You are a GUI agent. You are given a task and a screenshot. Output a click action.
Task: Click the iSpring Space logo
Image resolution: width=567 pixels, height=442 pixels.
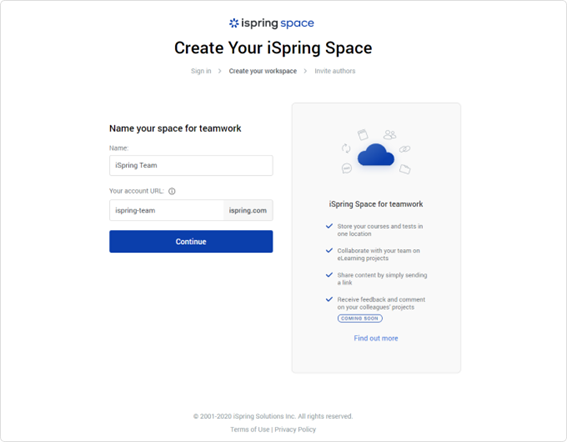pyautogui.click(x=272, y=23)
